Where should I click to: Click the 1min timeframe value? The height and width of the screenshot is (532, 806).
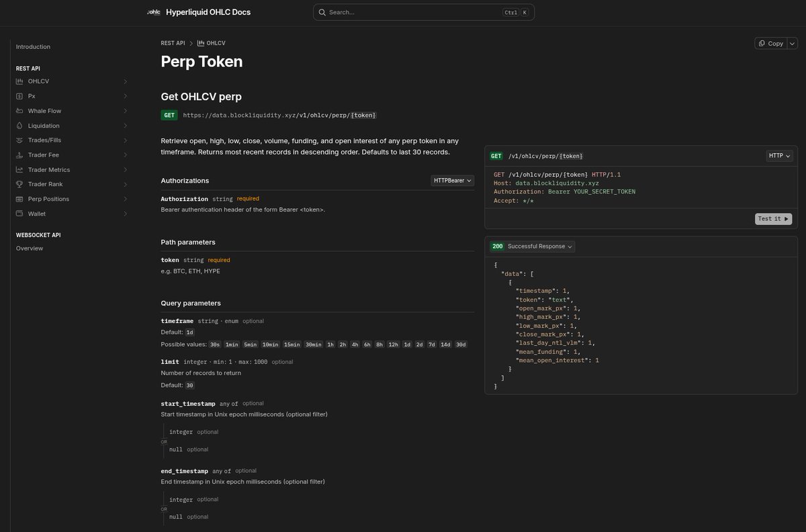pyautogui.click(x=232, y=345)
